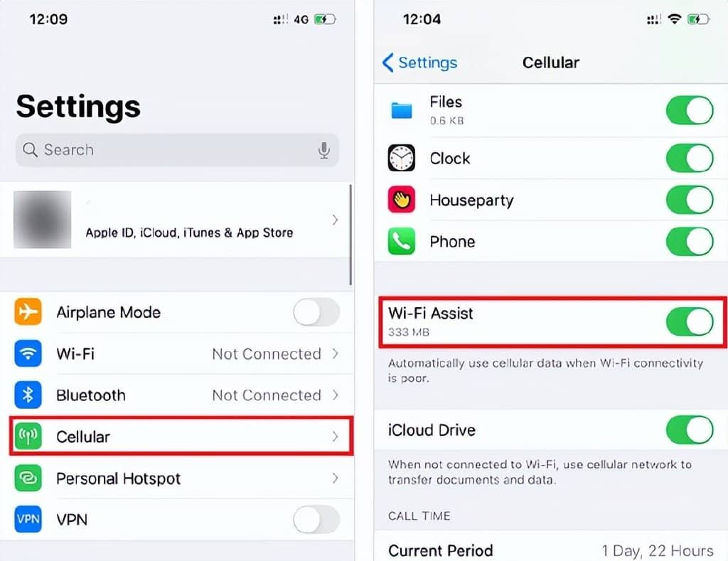Open the Cellular settings row
Image resolution: width=728 pixels, height=561 pixels.
pyautogui.click(x=181, y=436)
